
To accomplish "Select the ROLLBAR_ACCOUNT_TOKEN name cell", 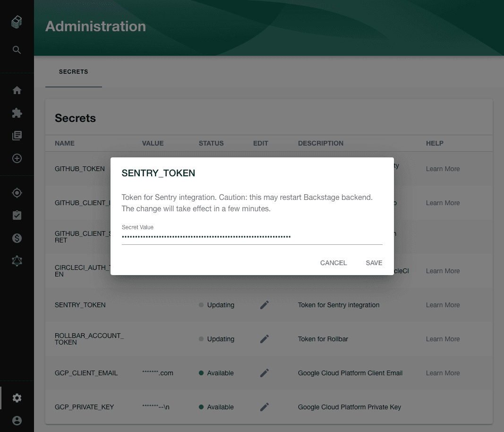I will [x=89, y=339].
